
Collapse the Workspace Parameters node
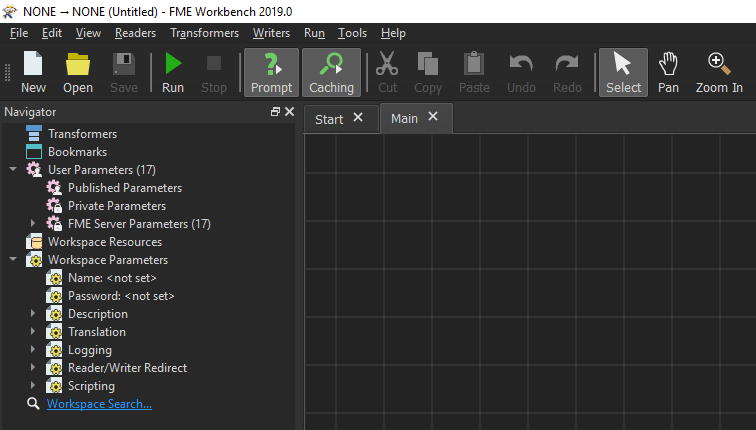(x=13, y=260)
